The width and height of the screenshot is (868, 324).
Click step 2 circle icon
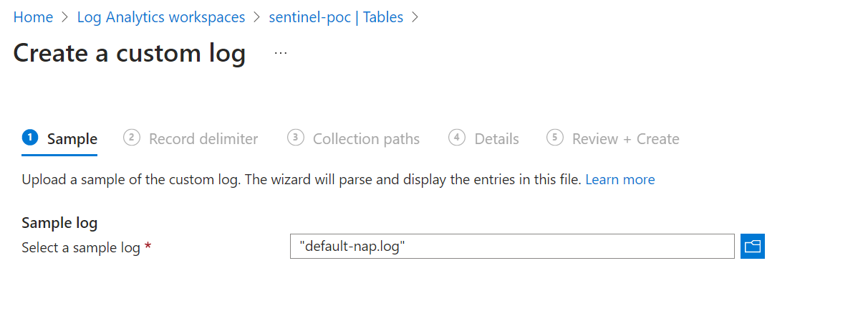click(132, 138)
